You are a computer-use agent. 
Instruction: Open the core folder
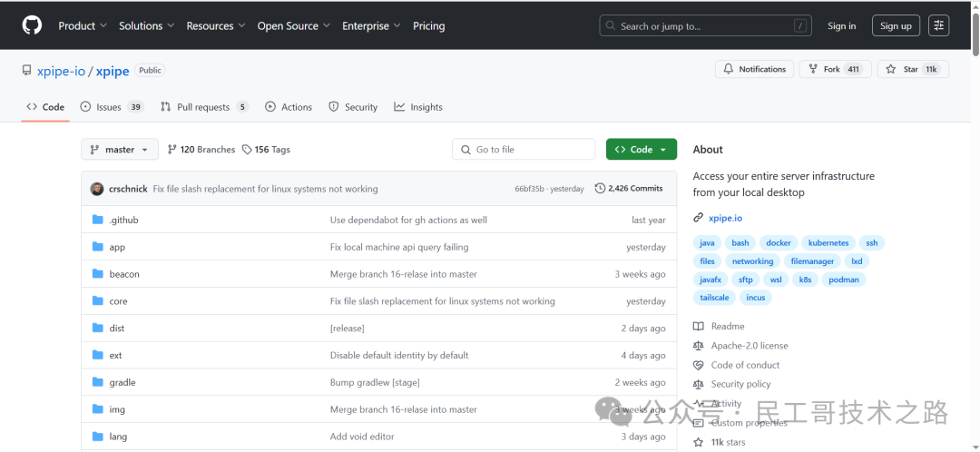118,301
